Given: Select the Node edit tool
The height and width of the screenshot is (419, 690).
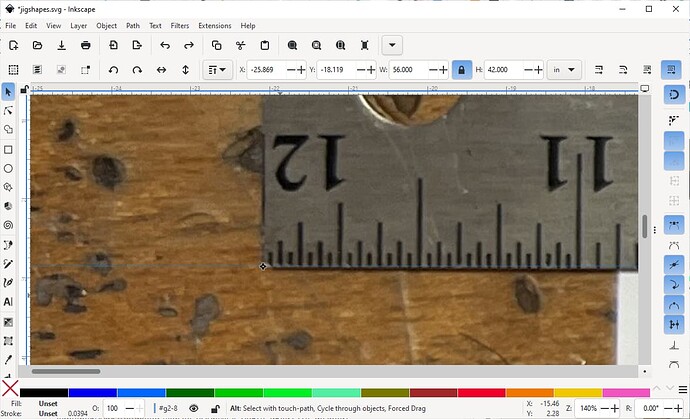Looking at the screenshot, I should pos(8,110).
